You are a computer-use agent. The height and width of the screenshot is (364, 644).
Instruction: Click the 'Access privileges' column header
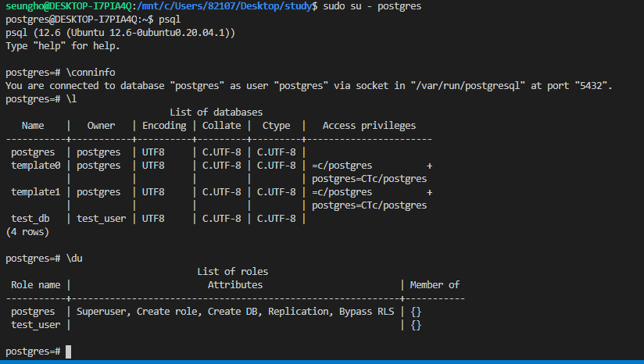(x=369, y=126)
